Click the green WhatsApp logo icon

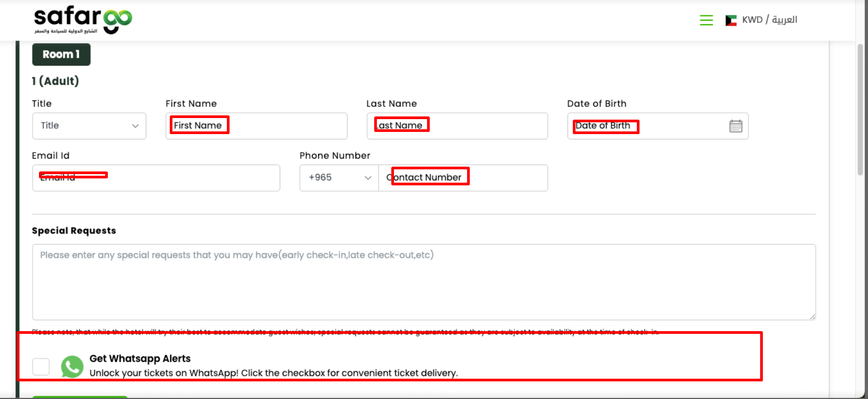click(72, 366)
